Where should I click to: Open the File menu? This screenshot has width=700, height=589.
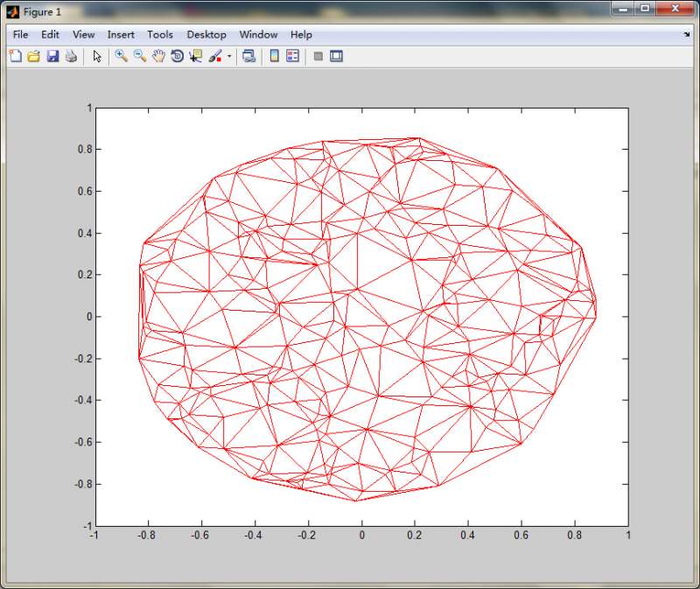click(20, 34)
